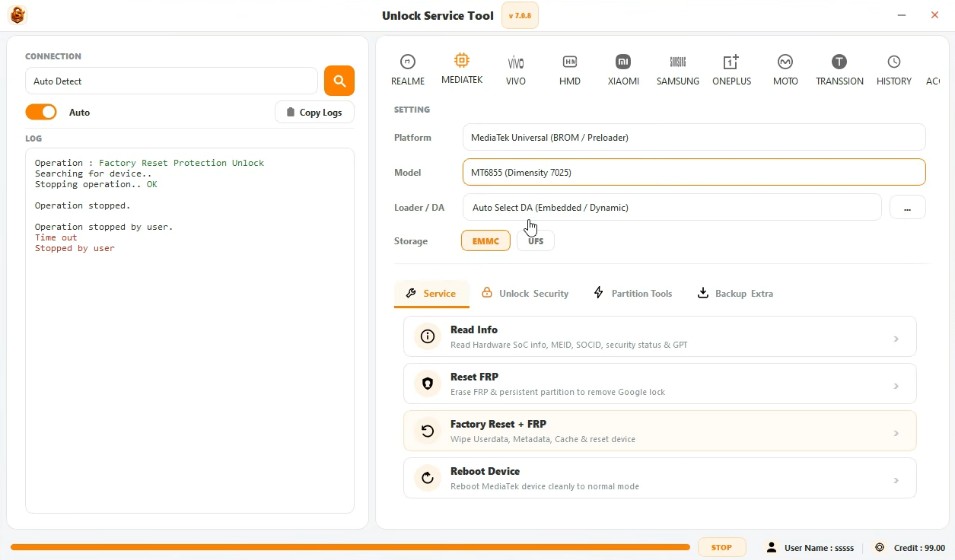Select the ONEPLUS brand tab

pos(731,69)
